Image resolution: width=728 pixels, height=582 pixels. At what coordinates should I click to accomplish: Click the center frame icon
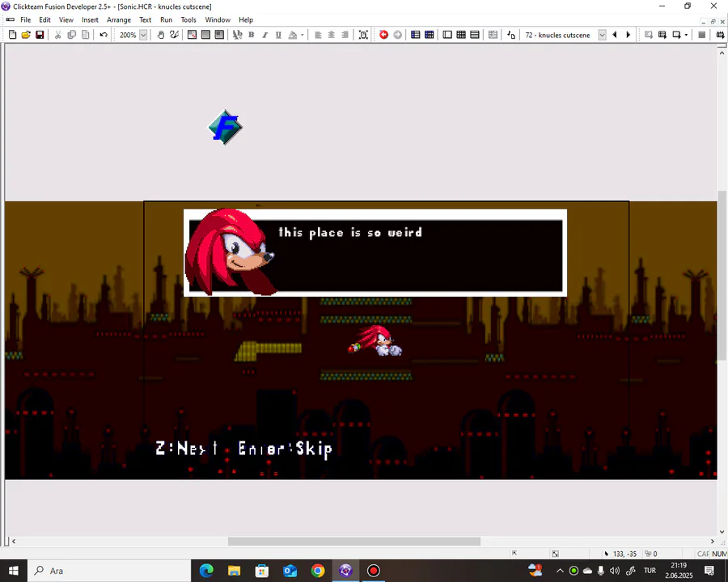[363, 35]
